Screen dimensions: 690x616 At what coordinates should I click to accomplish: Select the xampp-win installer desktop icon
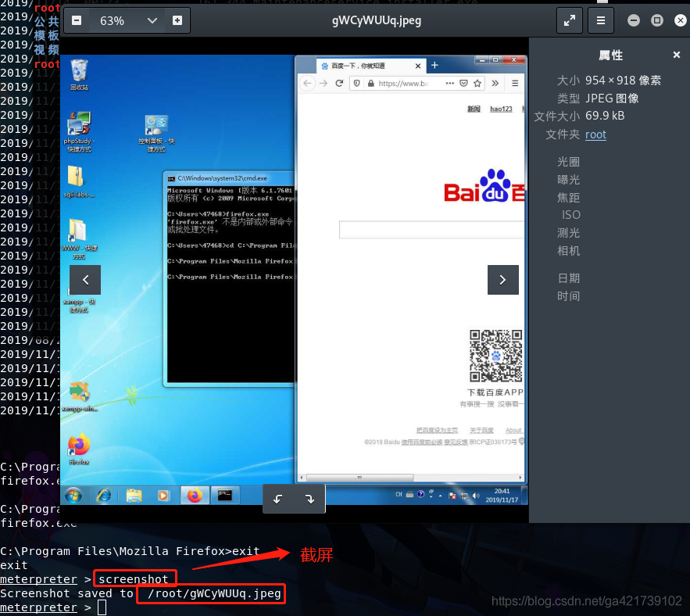tap(79, 396)
